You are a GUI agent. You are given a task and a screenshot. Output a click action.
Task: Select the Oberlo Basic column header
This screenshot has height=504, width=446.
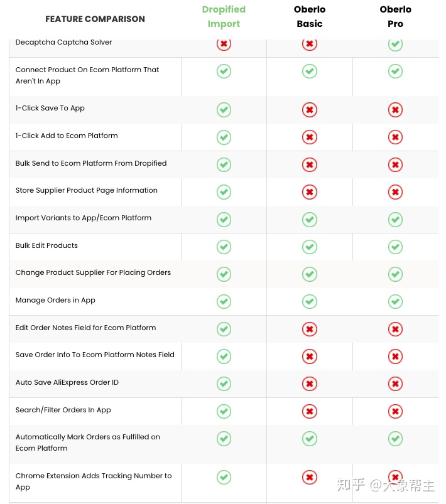click(309, 17)
